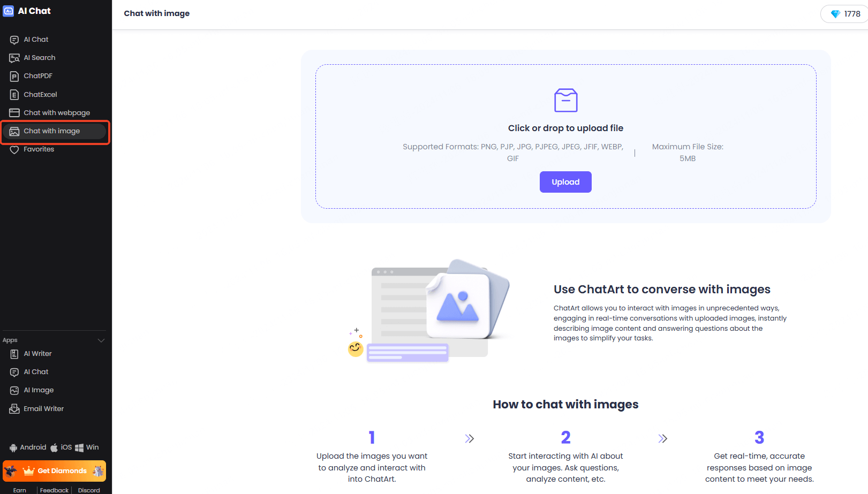The height and width of the screenshot is (494, 868).
Task: Click step number 3
Action: point(759,438)
